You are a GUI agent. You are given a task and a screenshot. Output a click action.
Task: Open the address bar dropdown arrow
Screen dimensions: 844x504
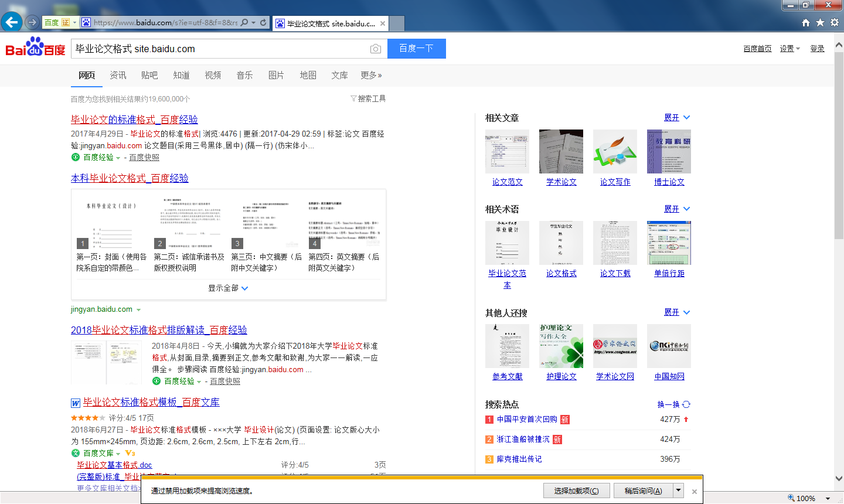(x=253, y=23)
